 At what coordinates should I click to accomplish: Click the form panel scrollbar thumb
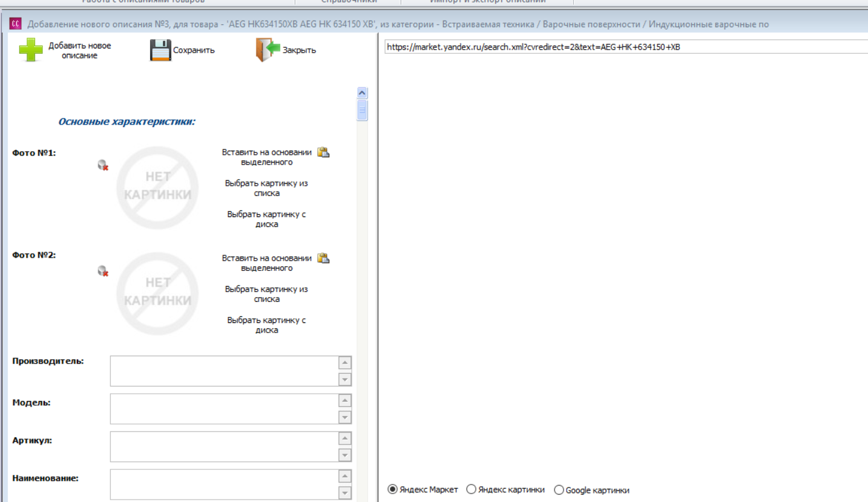[363, 111]
